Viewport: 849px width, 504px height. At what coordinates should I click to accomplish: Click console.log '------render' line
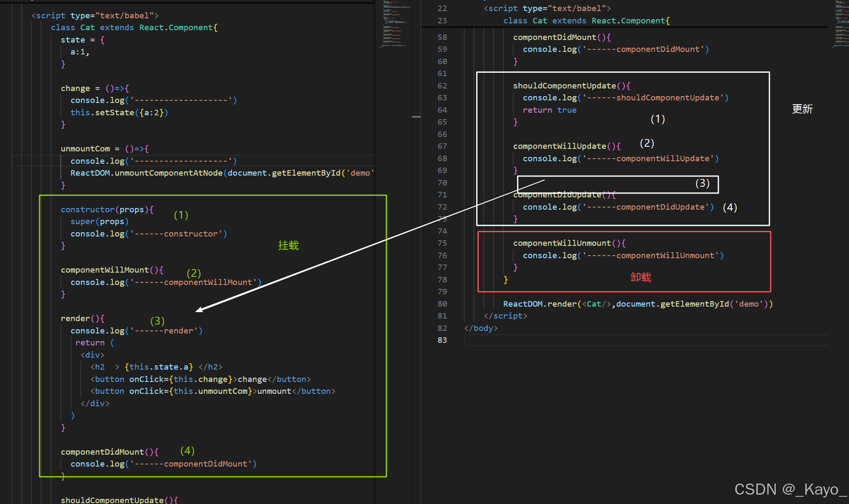[137, 331]
